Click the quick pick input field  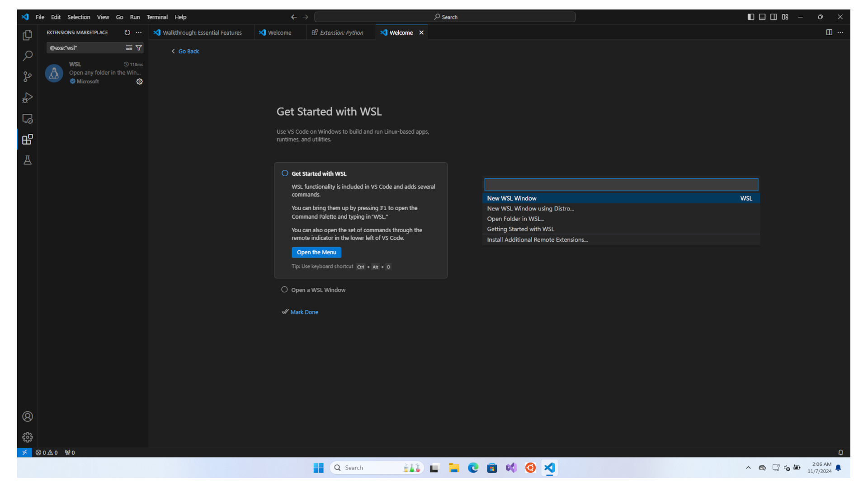point(621,184)
